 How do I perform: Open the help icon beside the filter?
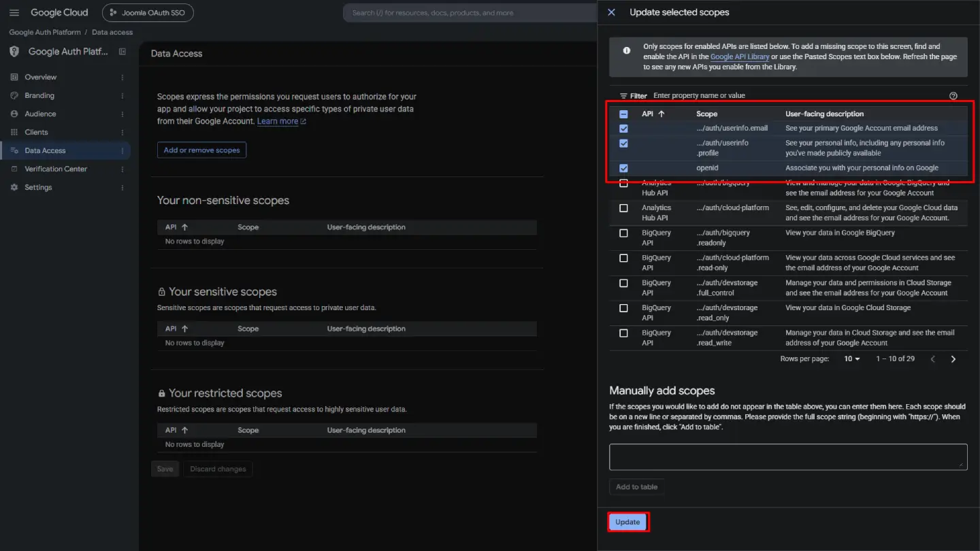click(x=953, y=96)
